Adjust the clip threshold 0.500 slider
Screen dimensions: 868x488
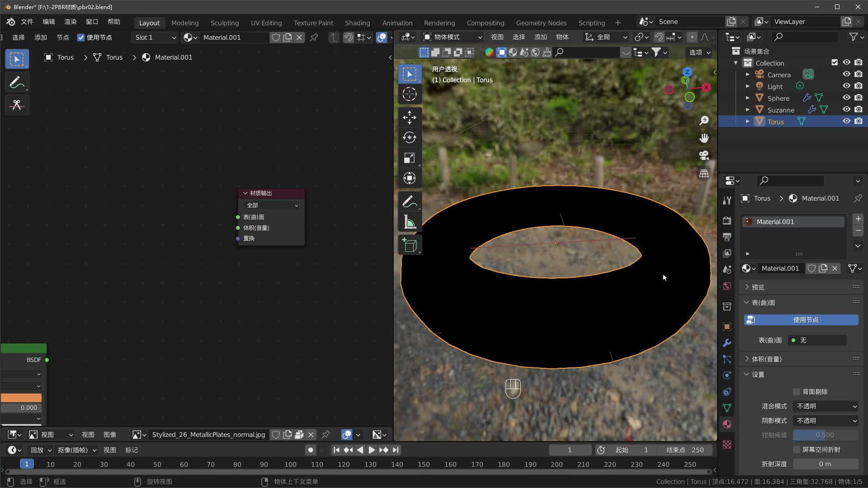pyautogui.click(x=826, y=435)
